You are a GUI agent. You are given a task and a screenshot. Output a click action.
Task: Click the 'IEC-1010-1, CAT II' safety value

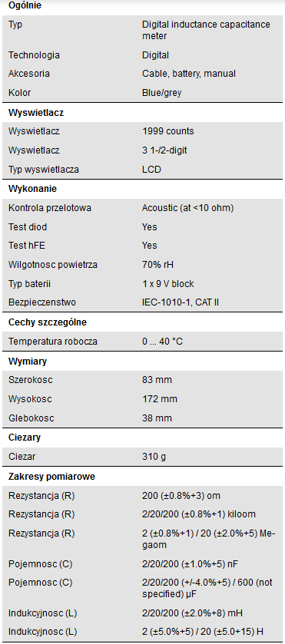(180, 302)
